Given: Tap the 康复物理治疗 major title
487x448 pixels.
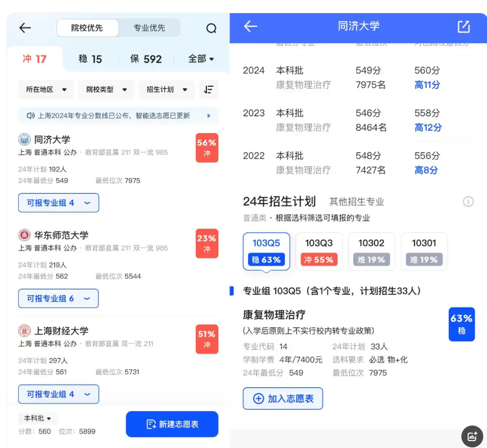Looking at the screenshot, I should [274, 314].
